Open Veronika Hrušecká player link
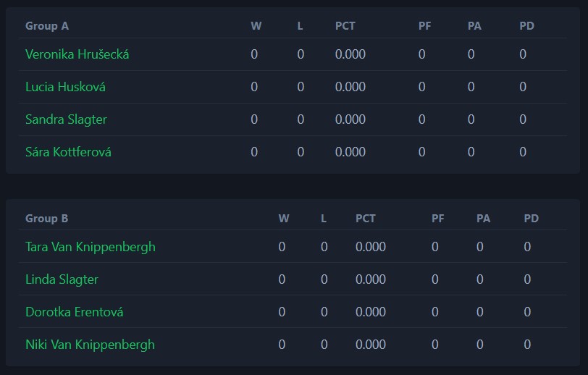The height and width of the screenshot is (375, 588). tap(77, 54)
